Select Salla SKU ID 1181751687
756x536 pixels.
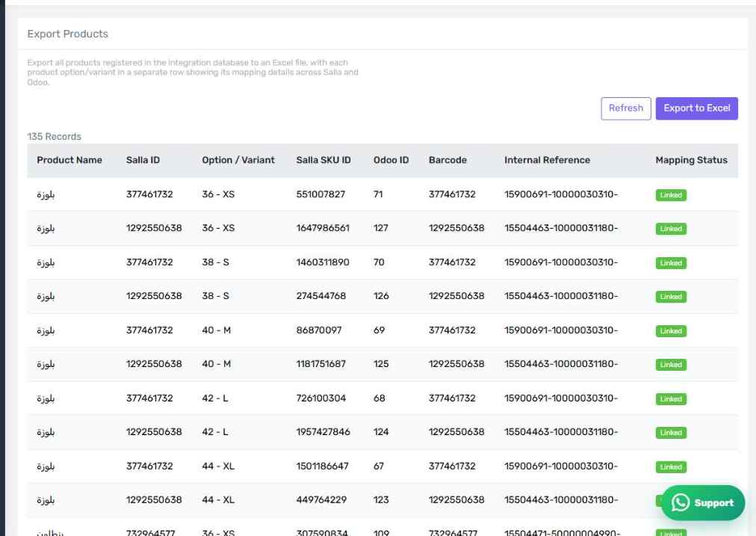point(321,364)
